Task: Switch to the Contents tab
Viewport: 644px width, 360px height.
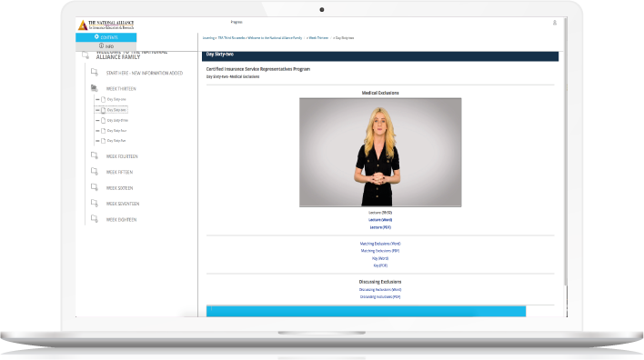Action: (106, 37)
